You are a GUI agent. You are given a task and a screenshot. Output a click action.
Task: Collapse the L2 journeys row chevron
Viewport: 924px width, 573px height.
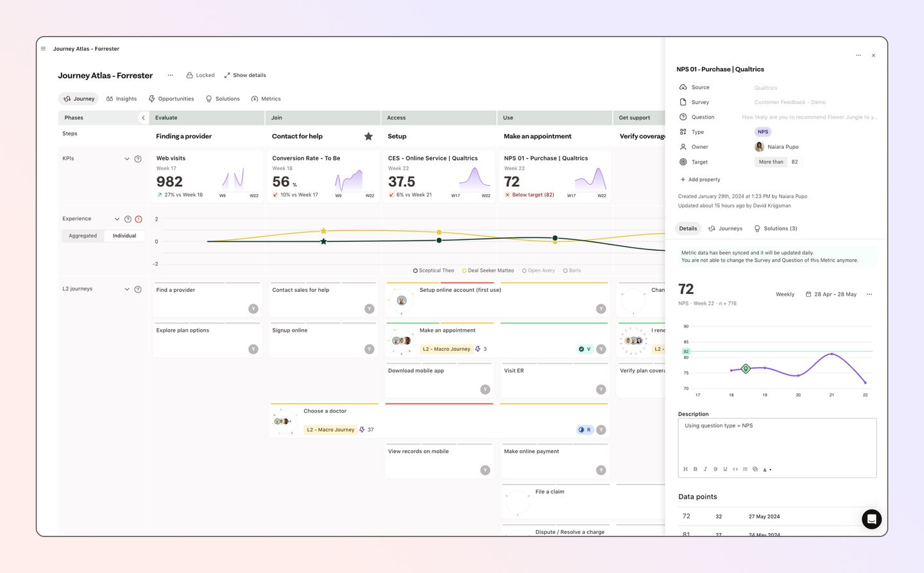[127, 289]
